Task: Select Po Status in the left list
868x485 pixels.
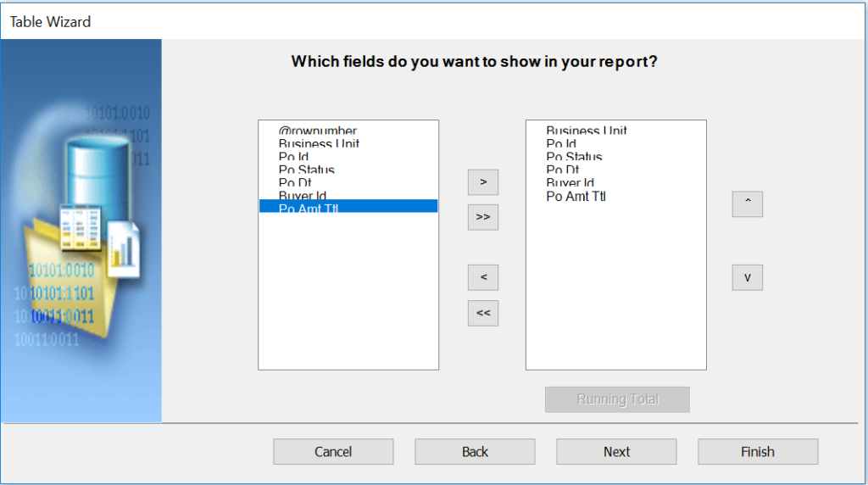Action: click(x=306, y=170)
